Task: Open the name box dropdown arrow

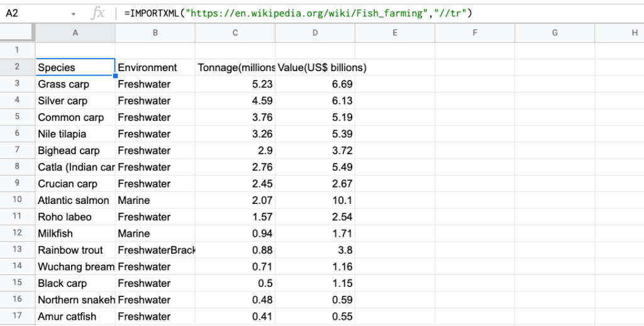Action: click(74, 13)
